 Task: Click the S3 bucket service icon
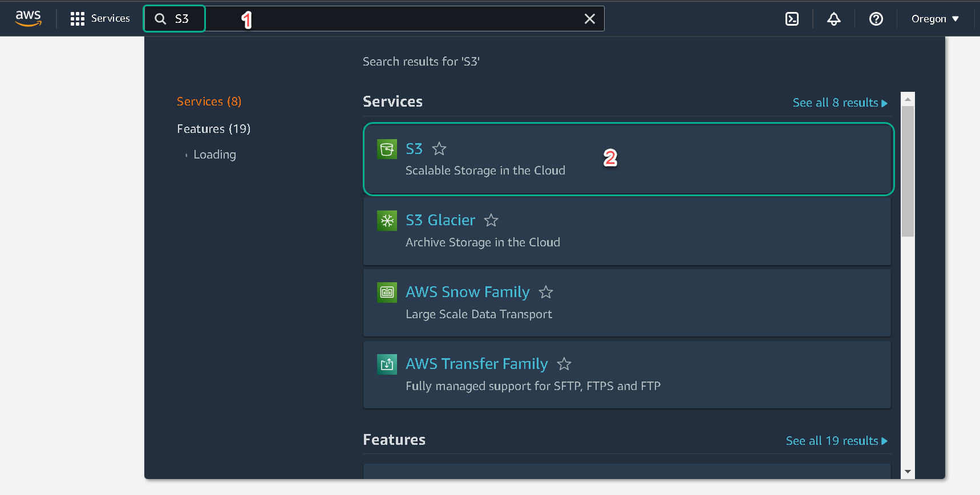point(387,149)
